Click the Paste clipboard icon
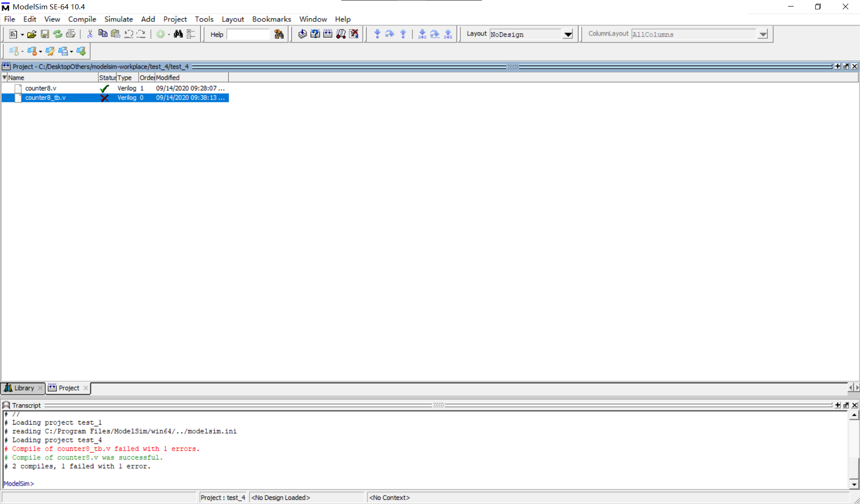 [115, 34]
